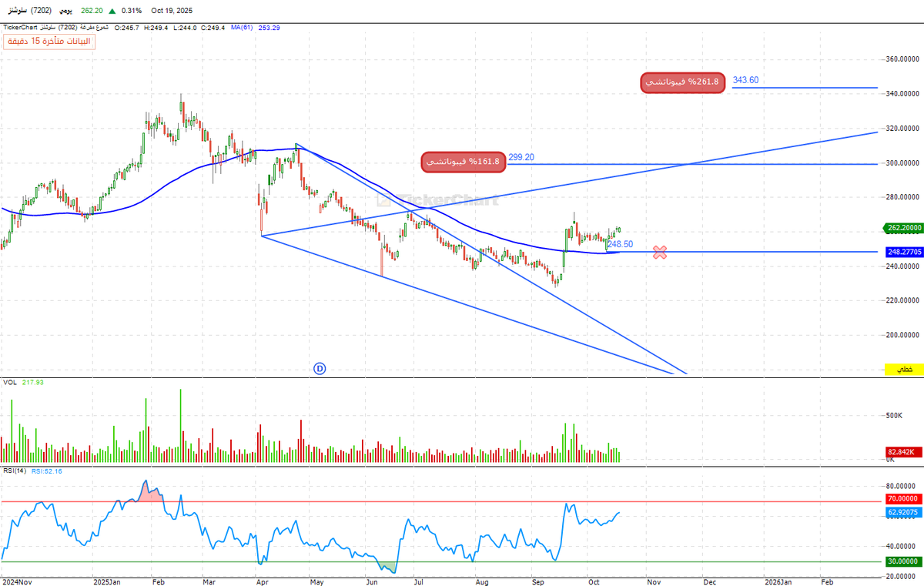This screenshot has width=924, height=586.
Task: Select the MA(61) indicator label
Action: 242,28
